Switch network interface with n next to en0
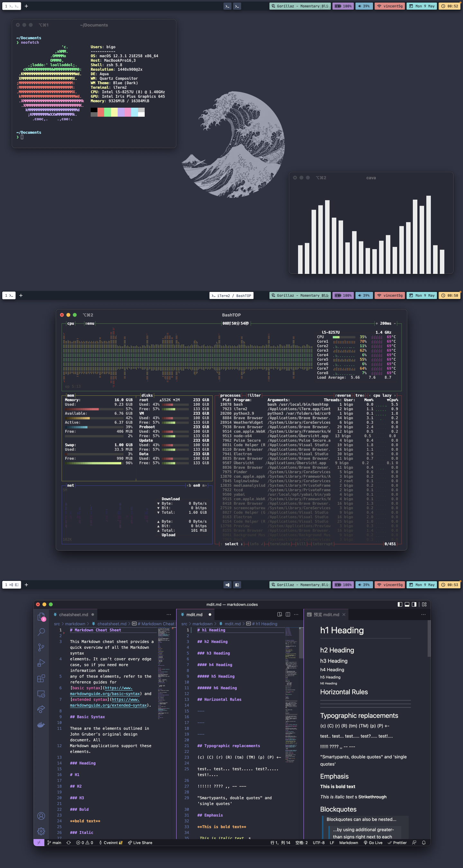Screen dimensions: 463x868 point(204,485)
